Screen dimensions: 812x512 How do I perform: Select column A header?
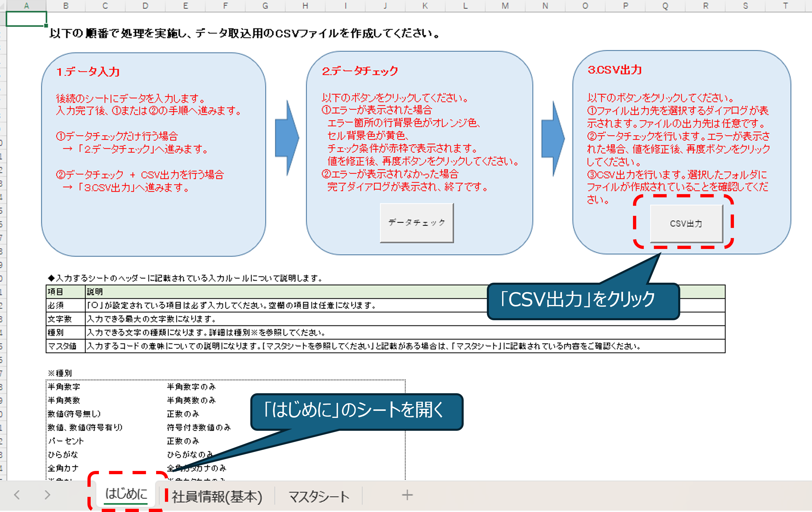pyautogui.click(x=26, y=6)
